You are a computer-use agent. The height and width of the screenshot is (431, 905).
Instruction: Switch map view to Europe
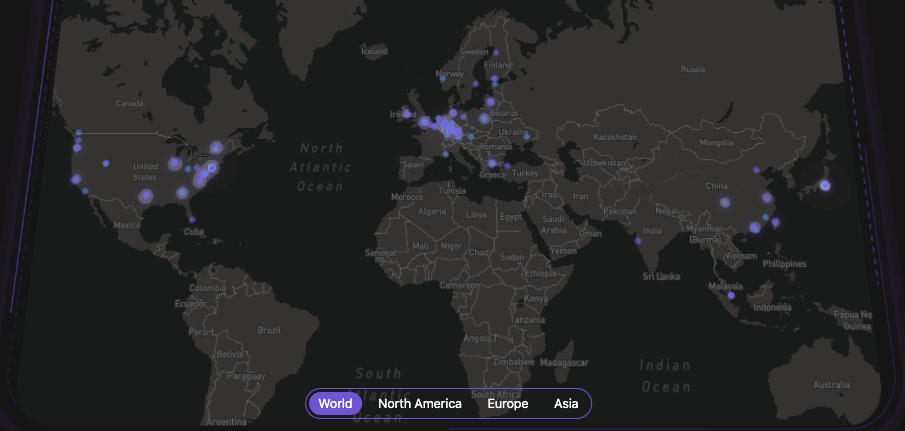(x=507, y=403)
